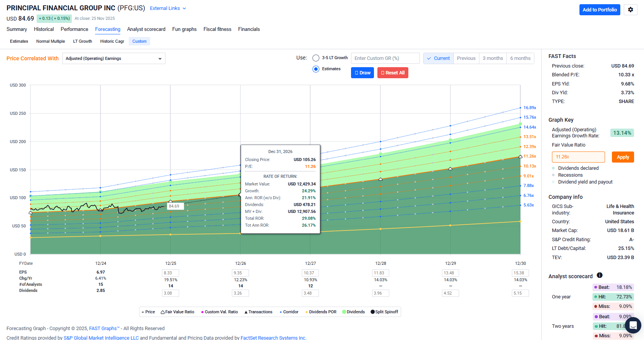Select the Normal Multiple sub-tab
This screenshot has height=340, width=644.
point(50,41)
